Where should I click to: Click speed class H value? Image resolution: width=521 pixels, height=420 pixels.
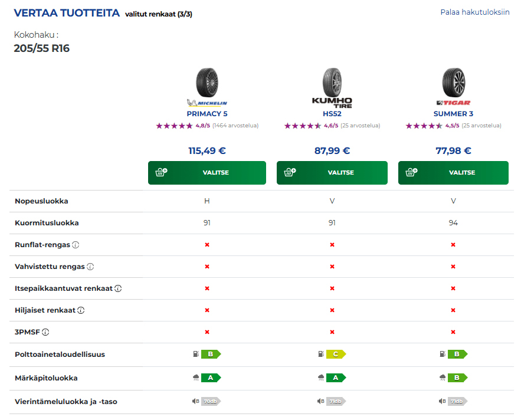pyautogui.click(x=207, y=201)
